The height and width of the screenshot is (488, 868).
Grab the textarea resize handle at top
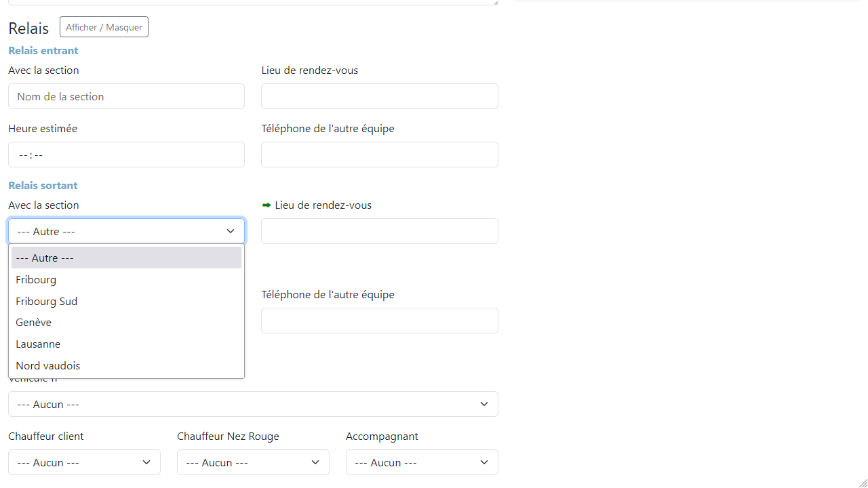[495, 2]
